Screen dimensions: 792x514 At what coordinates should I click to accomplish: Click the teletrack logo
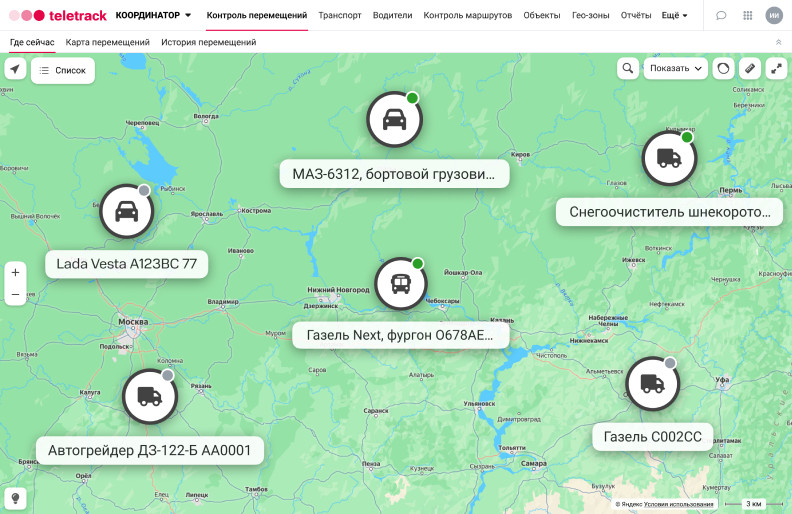58,16
